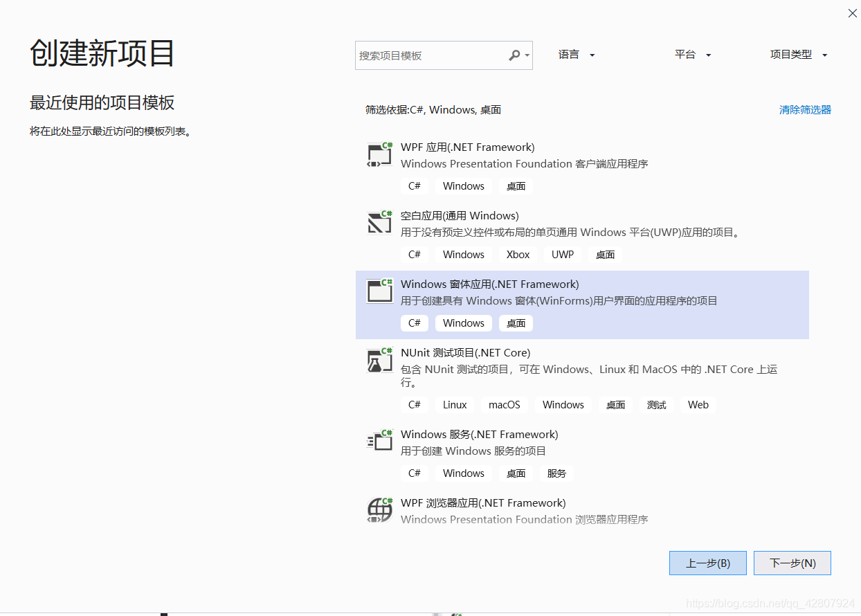Click the UWP tag on 空白应用
The width and height of the screenshot is (861, 616).
(563, 254)
